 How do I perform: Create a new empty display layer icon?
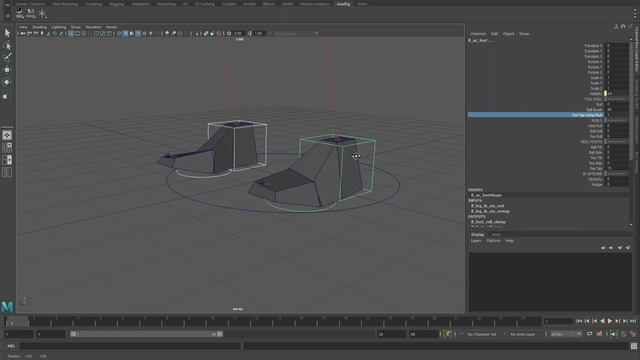pos(620,247)
